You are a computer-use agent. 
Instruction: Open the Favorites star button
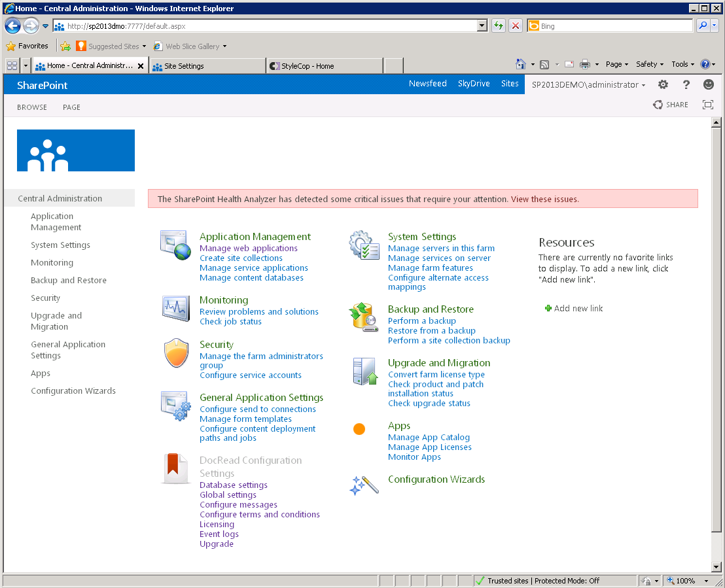(x=27, y=46)
